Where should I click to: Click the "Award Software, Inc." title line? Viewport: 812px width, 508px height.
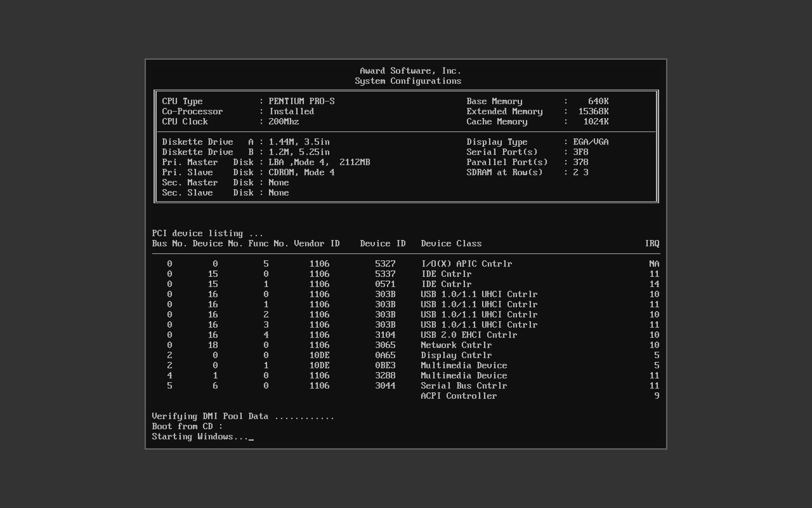pos(410,71)
